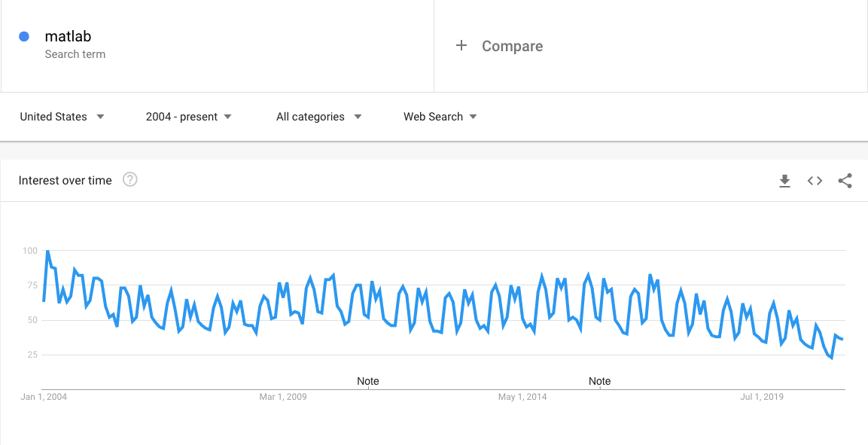The image size is (868, 445).
Task: Click the peak point at 100 on chart
Action: [47, 251]
